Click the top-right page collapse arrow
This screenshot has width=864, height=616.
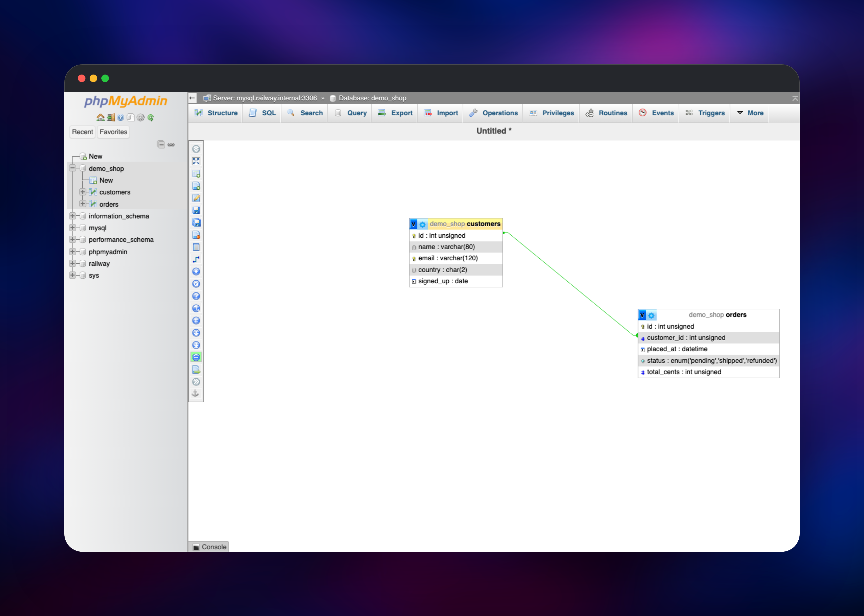795,98
